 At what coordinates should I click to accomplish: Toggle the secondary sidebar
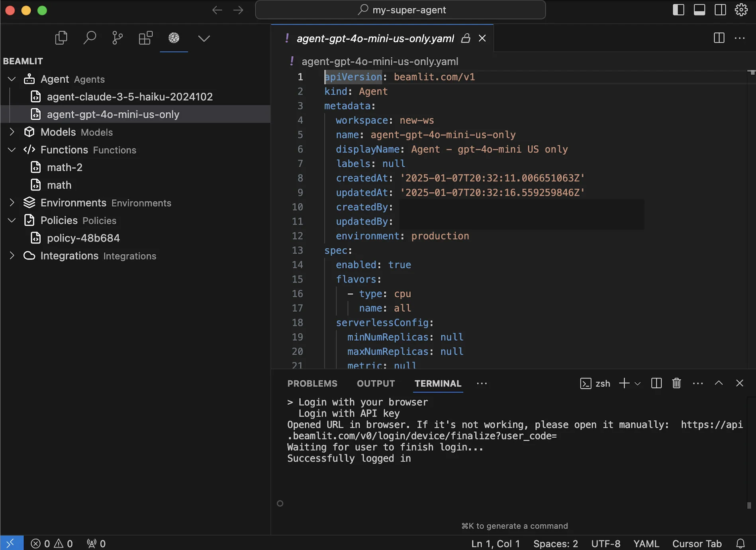tap(720, 10)
